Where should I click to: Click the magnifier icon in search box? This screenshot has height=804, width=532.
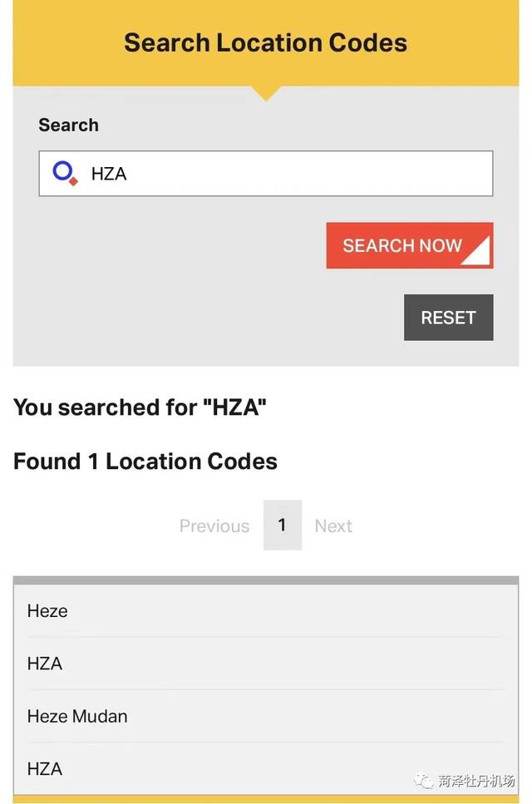point(65,173)
